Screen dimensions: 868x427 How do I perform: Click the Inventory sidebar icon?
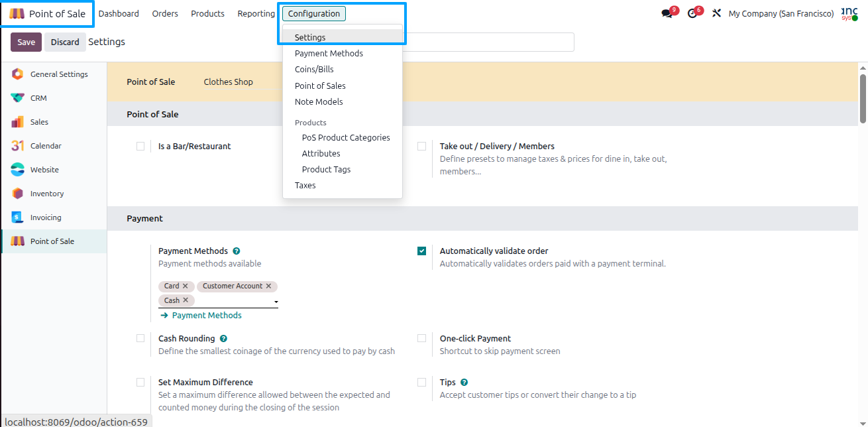click(x=18, y=194)
